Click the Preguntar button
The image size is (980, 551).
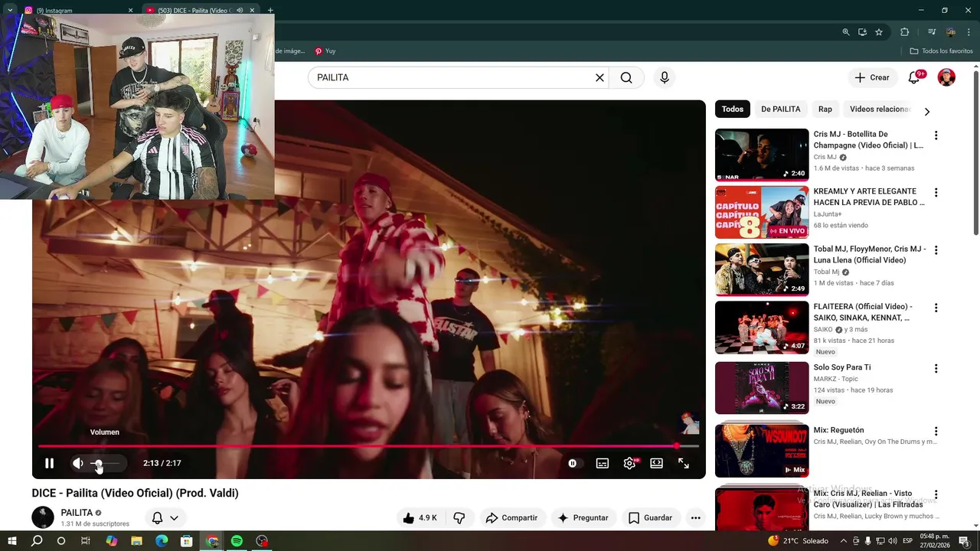[583, 518]
